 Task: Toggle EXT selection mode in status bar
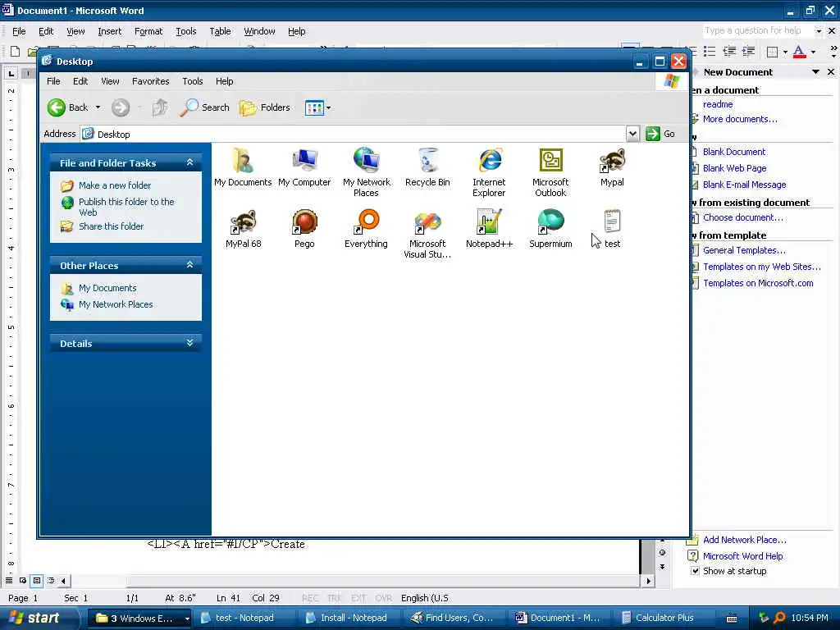pyautogui.click(x=358, y=598)
